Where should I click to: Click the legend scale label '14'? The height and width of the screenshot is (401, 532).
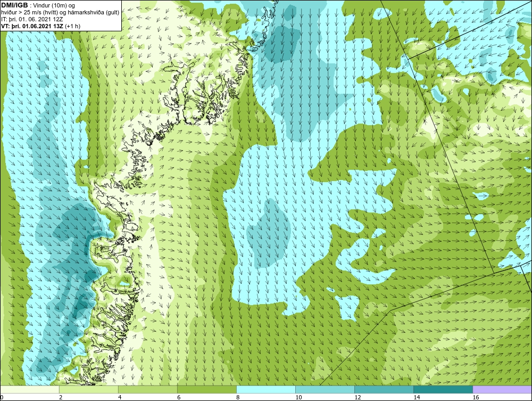[x=417, y=397]
